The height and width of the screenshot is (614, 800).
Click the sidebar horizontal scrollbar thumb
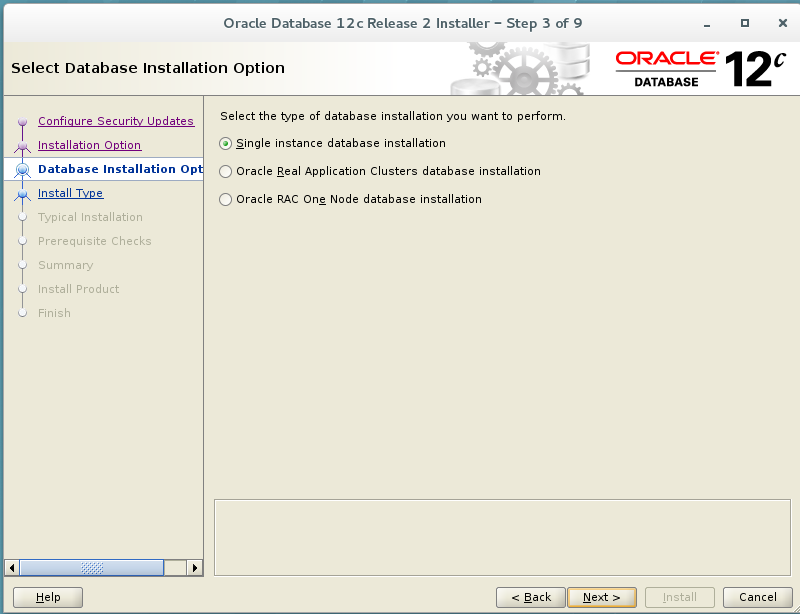pos(92,568)
